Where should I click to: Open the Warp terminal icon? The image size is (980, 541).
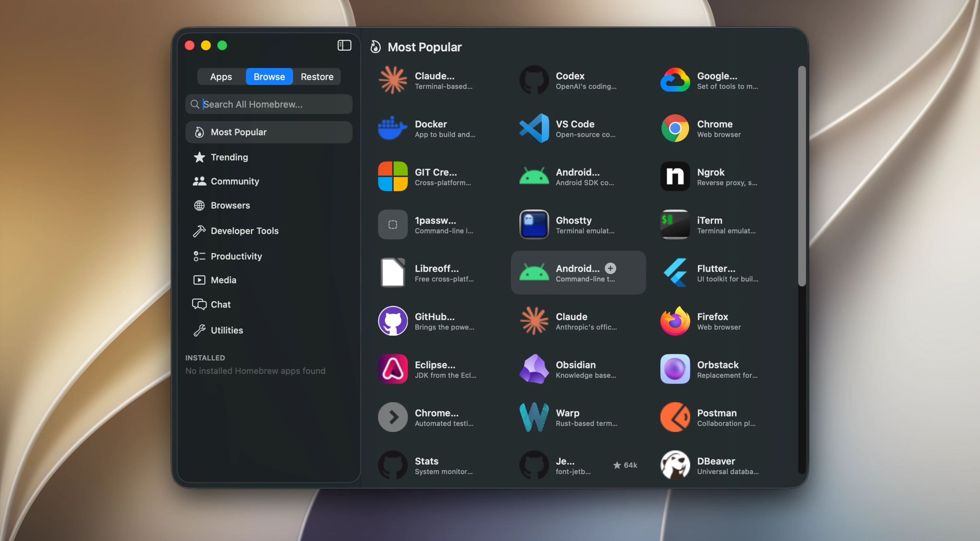(534, 417)
